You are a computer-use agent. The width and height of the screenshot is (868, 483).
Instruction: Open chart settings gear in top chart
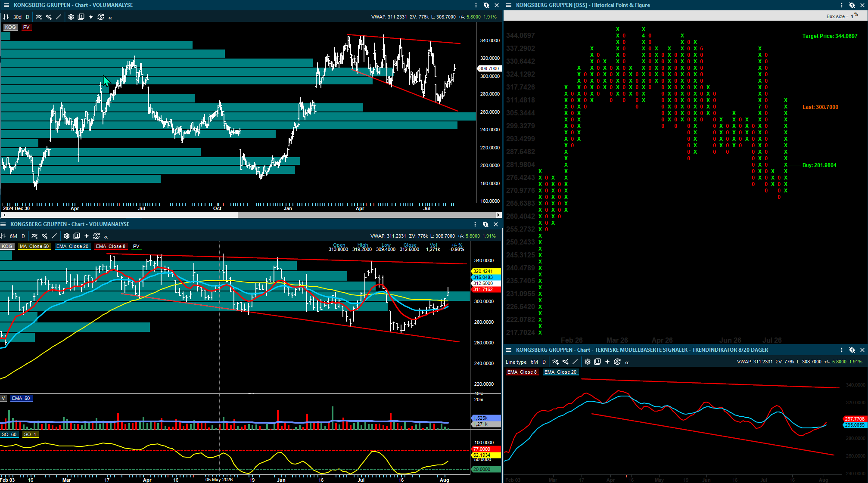pos(71,17)
